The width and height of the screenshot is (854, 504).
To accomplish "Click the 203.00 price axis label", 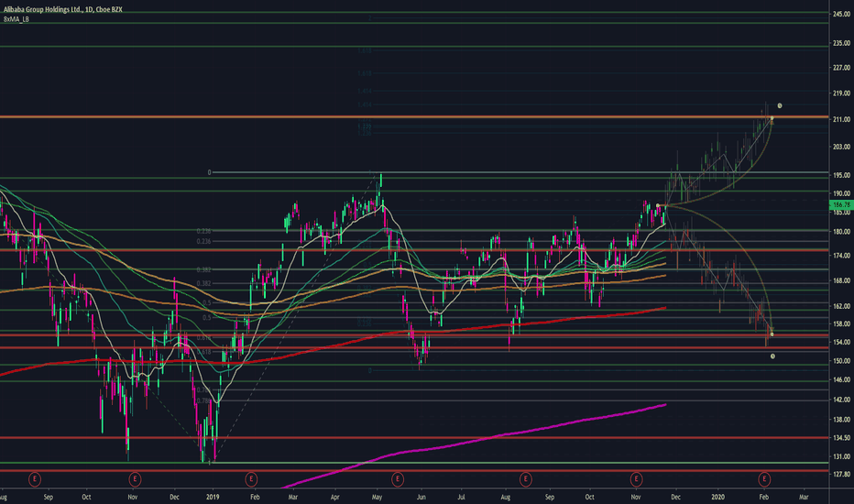I will [x=841, y=147].
